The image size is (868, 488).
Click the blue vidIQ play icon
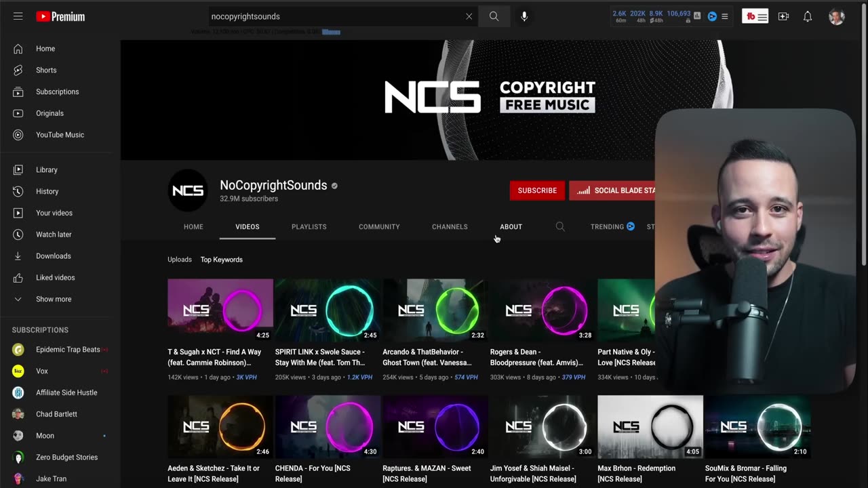point(712,16)
